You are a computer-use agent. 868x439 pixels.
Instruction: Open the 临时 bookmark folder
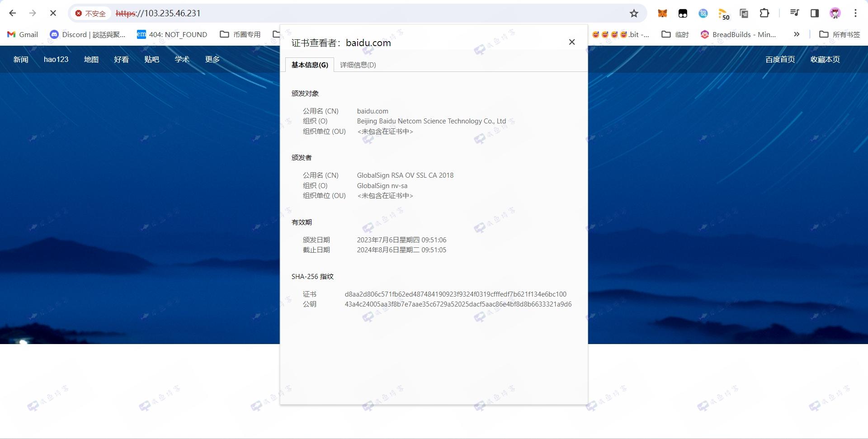click(675, 34)
